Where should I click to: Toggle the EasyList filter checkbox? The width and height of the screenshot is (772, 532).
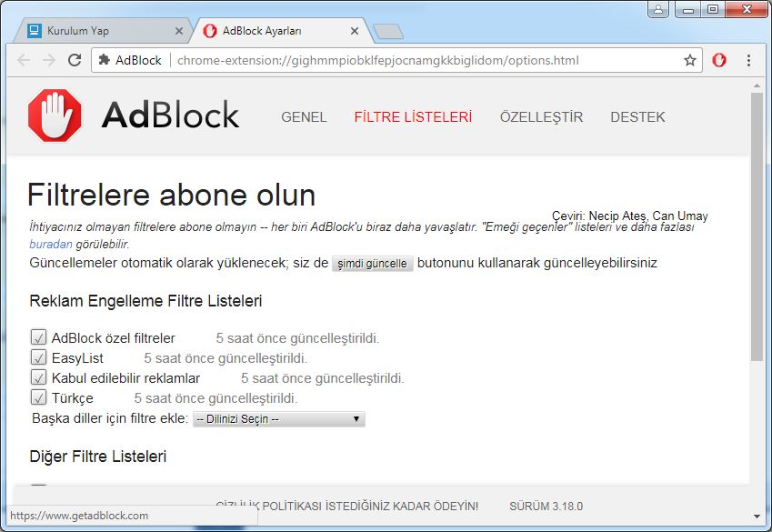coord(38,357)
